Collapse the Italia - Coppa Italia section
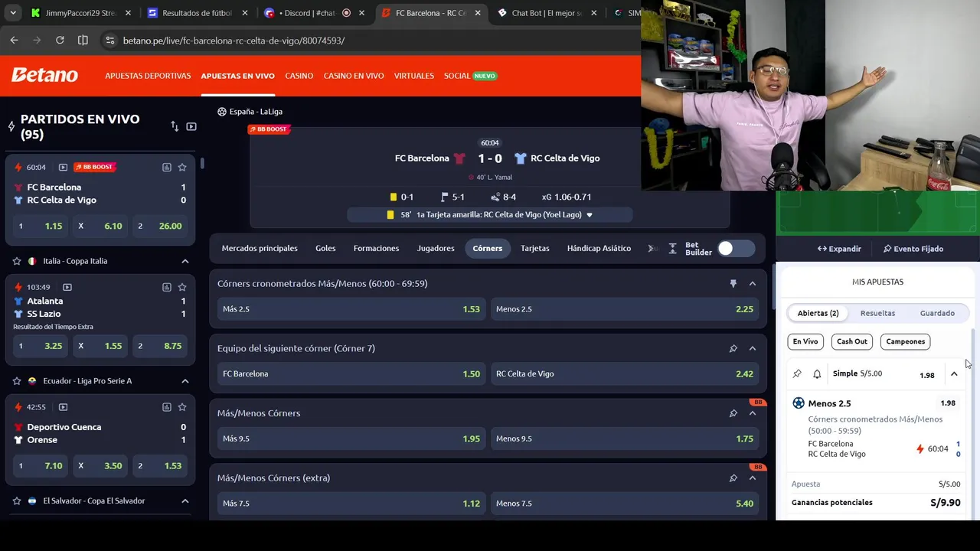 tap(185, 261)
